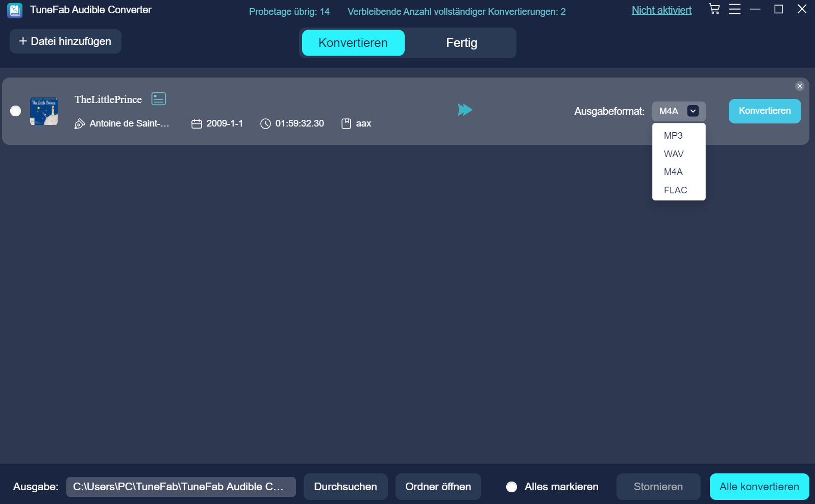Click Datei hinzufügen button
Screen dimensions: 815x504
(x=65, y=41)
